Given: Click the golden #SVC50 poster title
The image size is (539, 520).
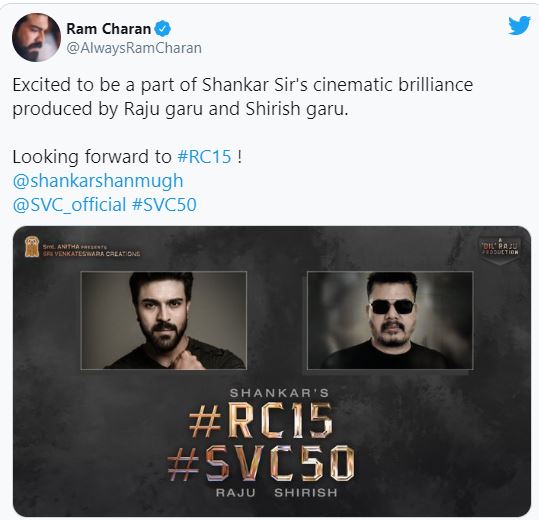Looking at the screenshot, I should click(261, 463).
